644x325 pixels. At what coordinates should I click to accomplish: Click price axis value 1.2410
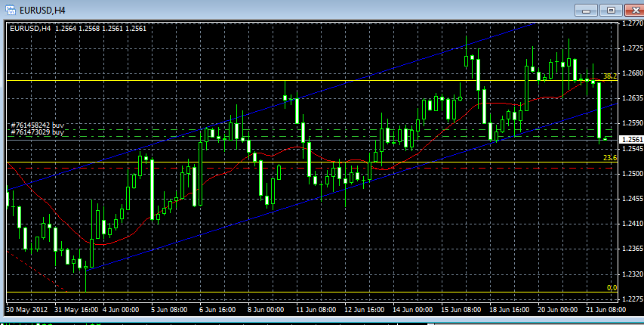[631, 224]
